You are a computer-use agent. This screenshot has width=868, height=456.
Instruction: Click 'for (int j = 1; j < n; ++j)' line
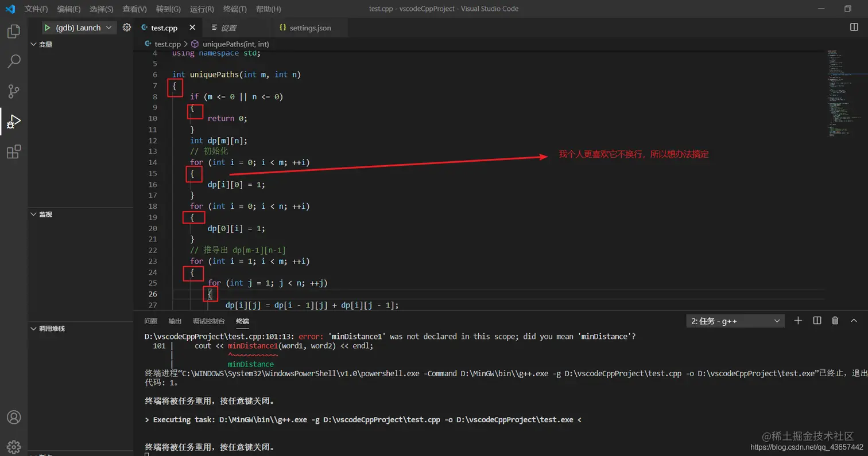(x=268, y=283)
